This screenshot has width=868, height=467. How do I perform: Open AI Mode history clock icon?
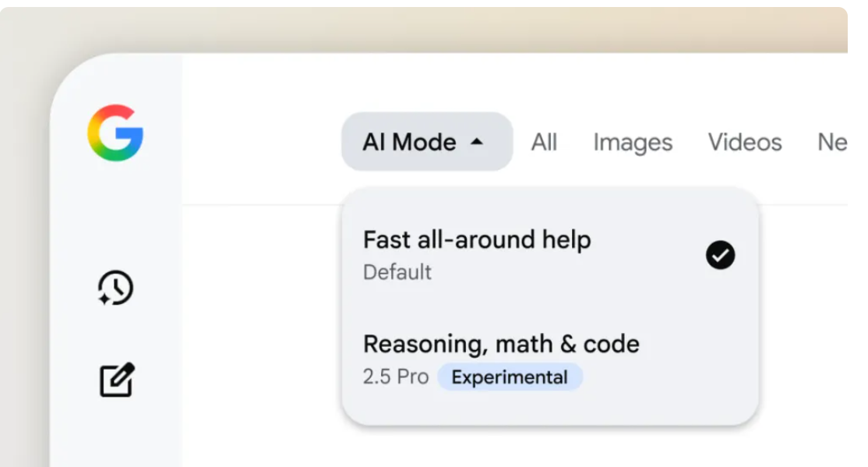[115, 288]
